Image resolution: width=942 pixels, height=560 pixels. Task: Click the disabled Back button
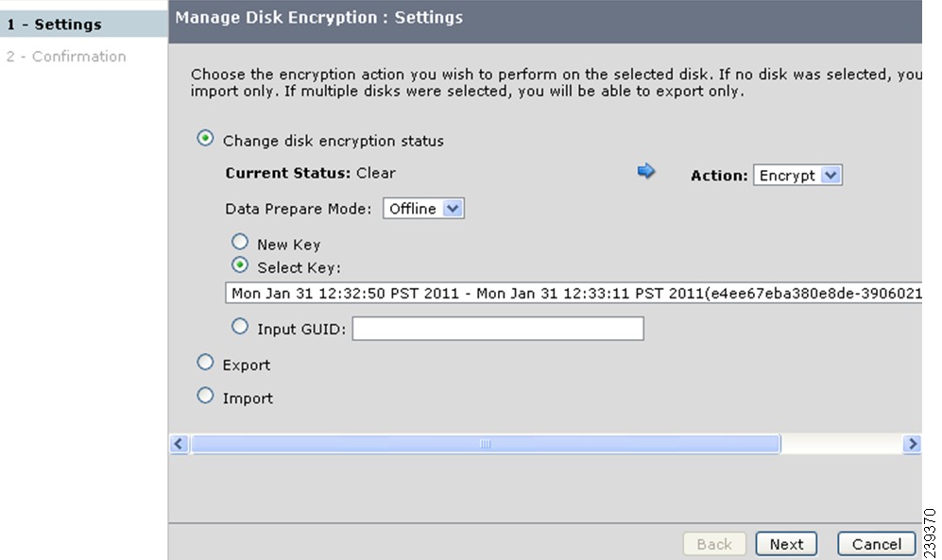point(714,544)
